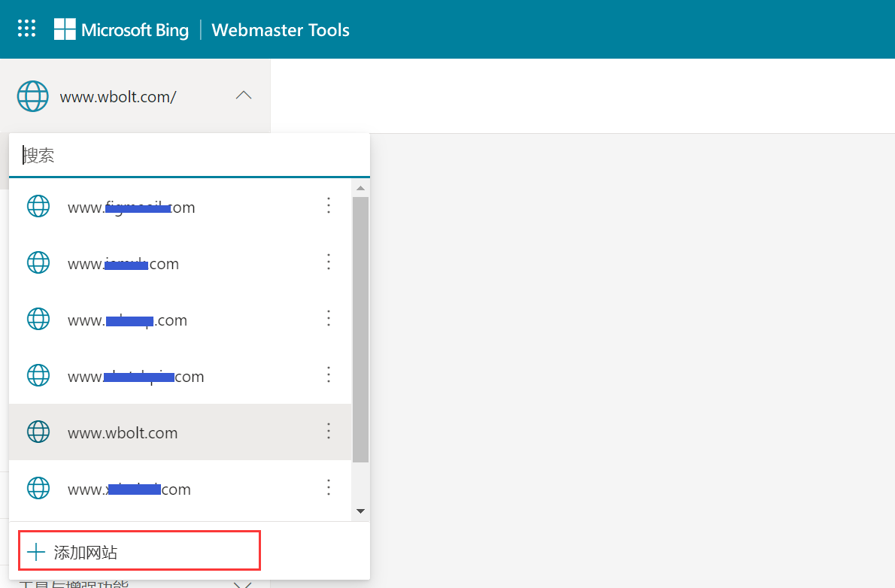Select the site starting with www.x
895x588 pixels.
(129, 489)
